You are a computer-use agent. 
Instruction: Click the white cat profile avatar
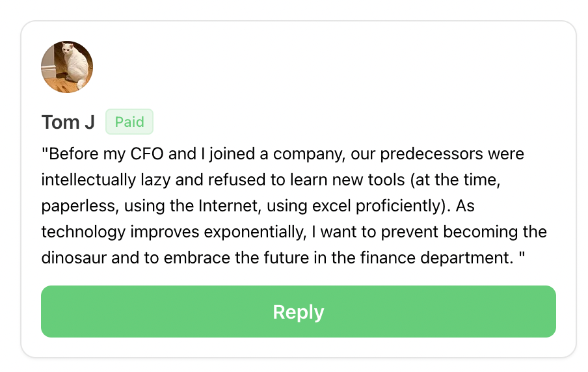point(67,67)
